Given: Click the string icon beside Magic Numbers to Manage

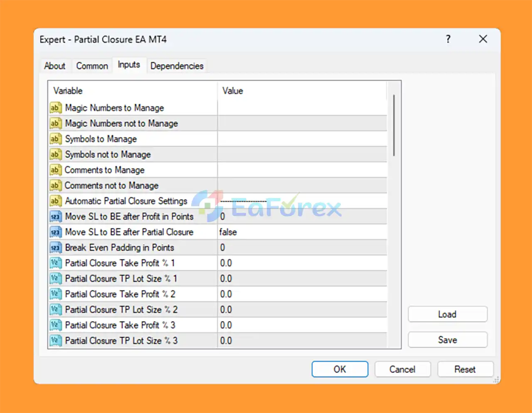Looking at the screenshot, I should click(x=55, y=108).
